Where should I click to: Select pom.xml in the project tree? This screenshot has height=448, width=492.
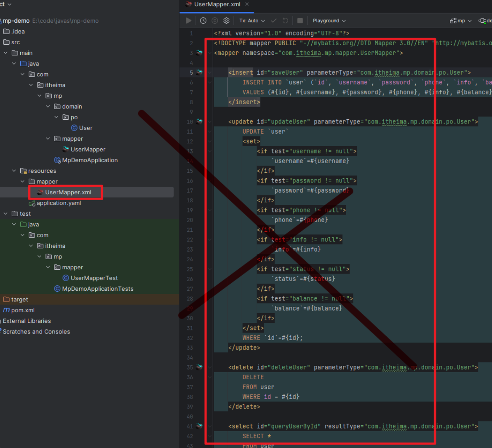tap(23, 310)
